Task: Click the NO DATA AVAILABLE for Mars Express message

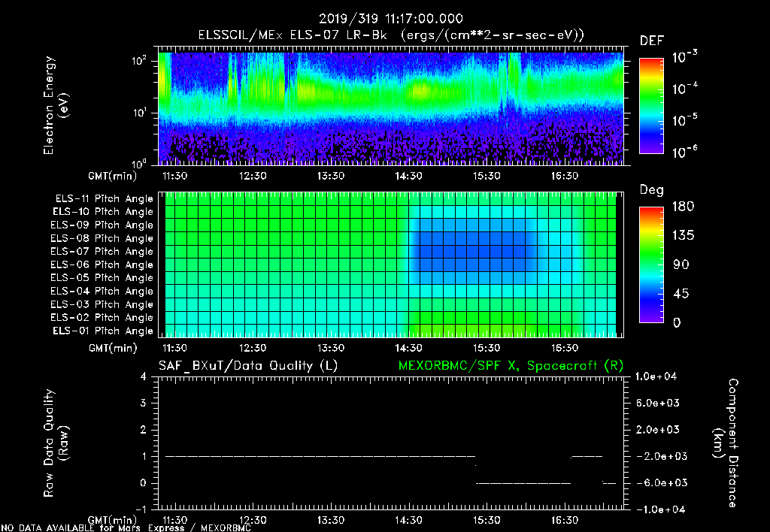Action: pos(126,528)
